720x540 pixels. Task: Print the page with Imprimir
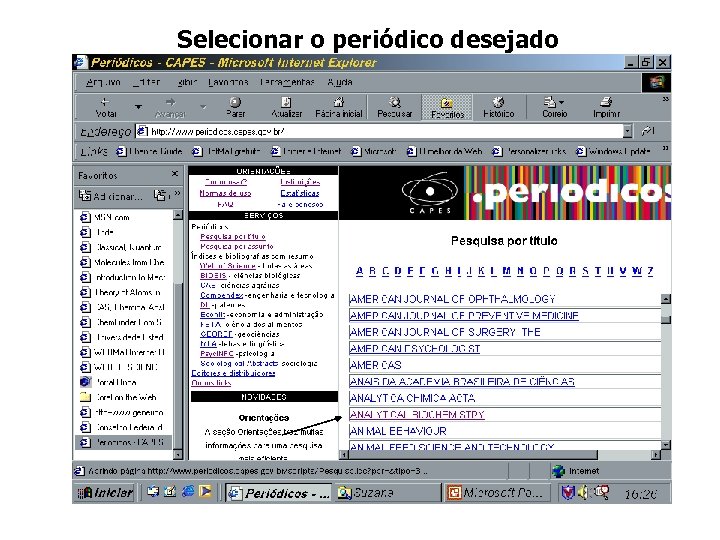606,107
